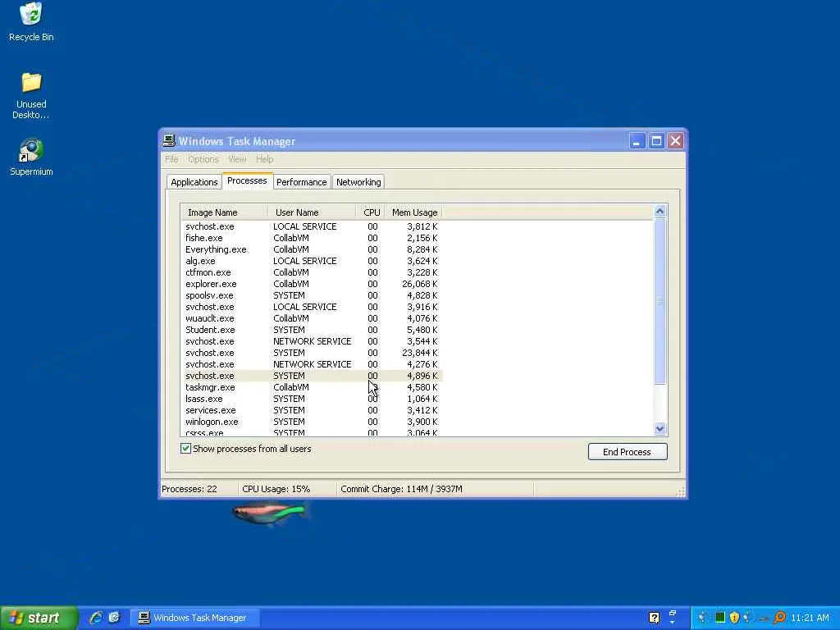The width and height of the screenshot is (840, 630).
Task: Minimize the Windows Task Manager window
Action: tap(637, 141)
